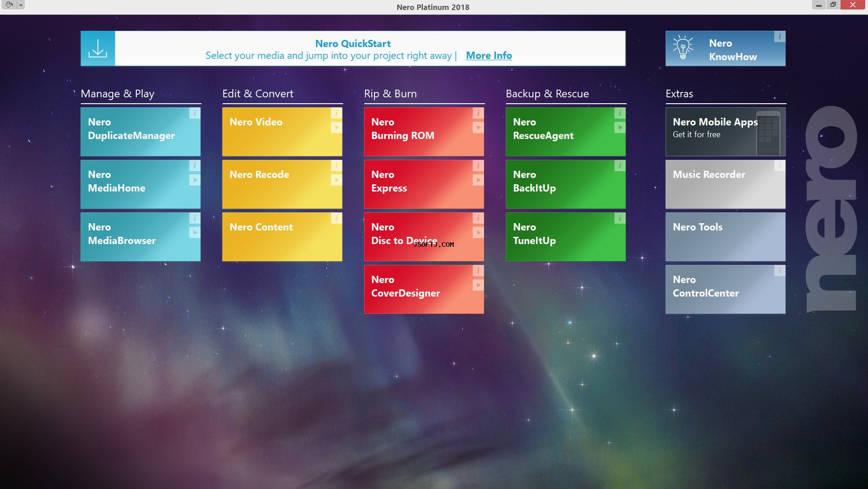
Task: Click the Extras category heading
Action: (x=679, y=94)
